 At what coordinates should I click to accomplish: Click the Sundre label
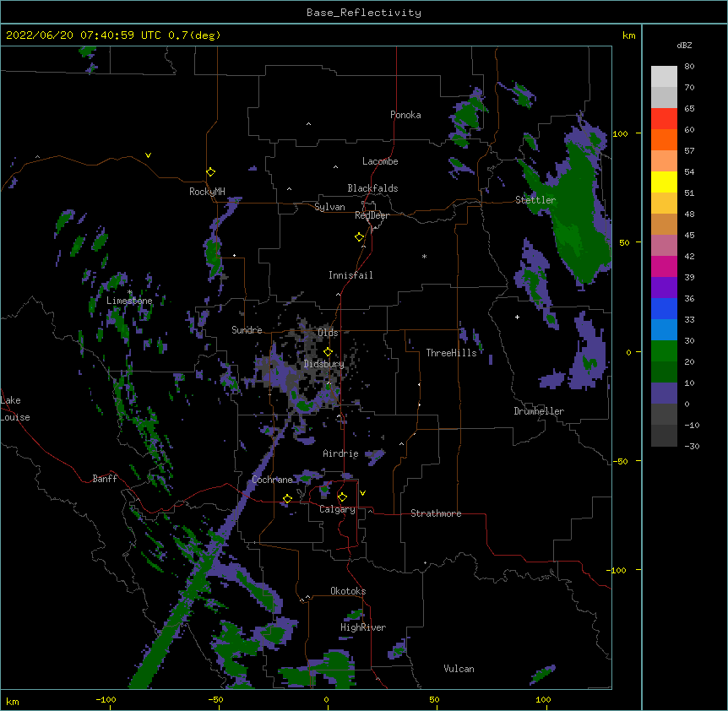(x=247, y=330)
